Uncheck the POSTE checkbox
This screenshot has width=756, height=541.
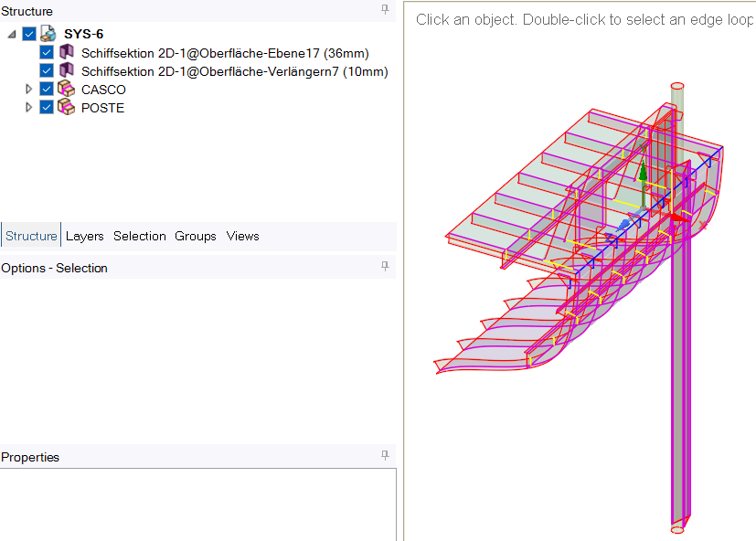pos(47,107)
